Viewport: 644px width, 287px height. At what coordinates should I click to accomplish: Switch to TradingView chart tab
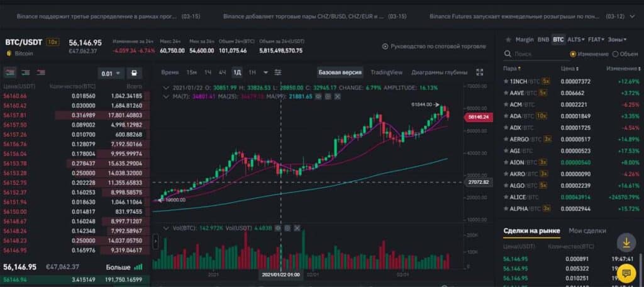(386, 72)
